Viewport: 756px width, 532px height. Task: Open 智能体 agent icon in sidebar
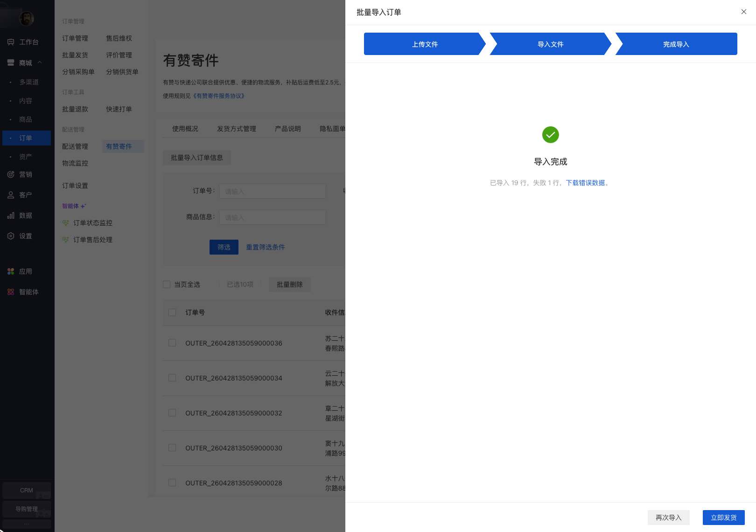pos(11,292)
